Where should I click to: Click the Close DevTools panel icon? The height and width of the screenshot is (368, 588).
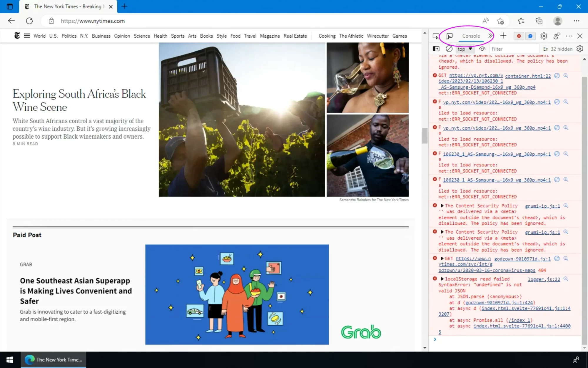coord(580,36)
